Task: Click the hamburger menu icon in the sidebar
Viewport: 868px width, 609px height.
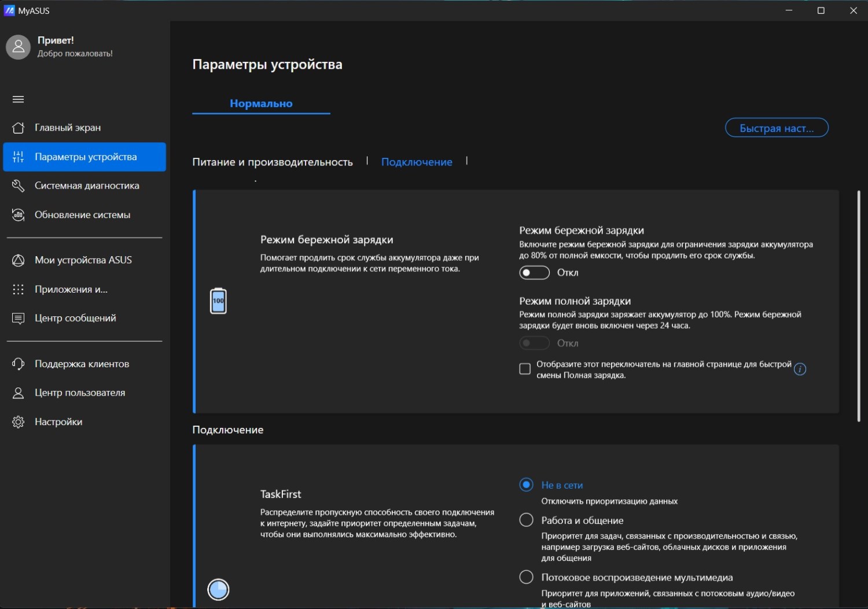Action: (18, 99)
